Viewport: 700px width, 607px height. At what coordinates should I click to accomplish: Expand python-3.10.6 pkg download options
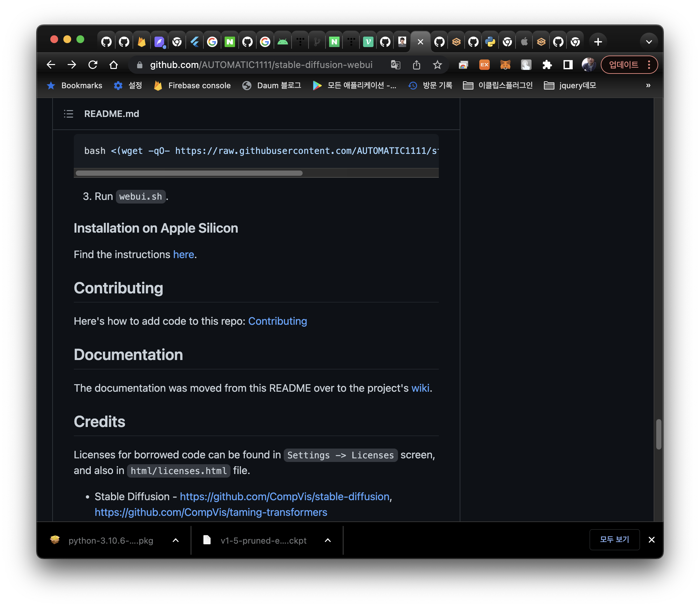point(176,540)
